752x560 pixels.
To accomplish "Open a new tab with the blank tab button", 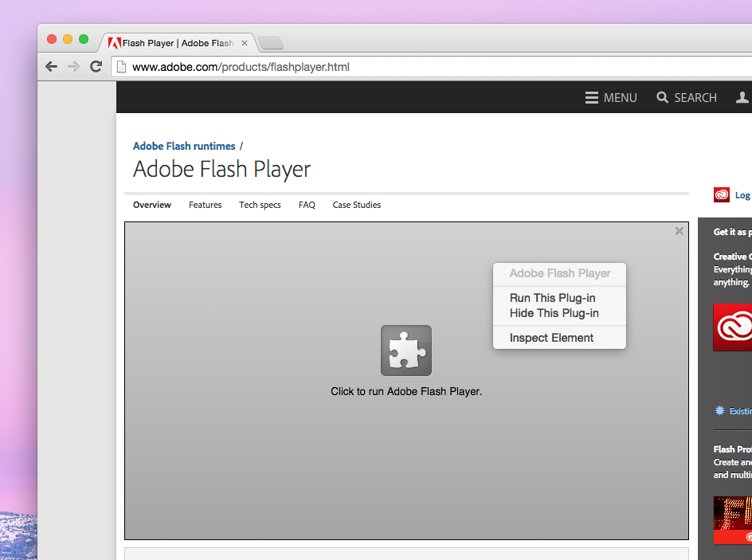I will click(271, 43).
